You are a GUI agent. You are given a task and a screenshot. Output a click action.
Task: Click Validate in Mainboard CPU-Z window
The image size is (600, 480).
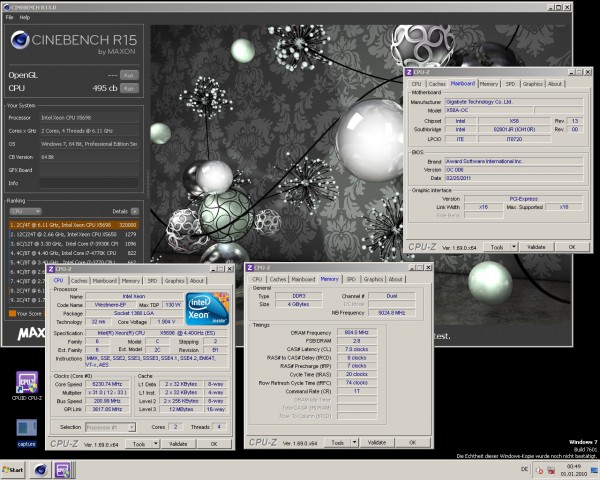[x=536, y=247]
